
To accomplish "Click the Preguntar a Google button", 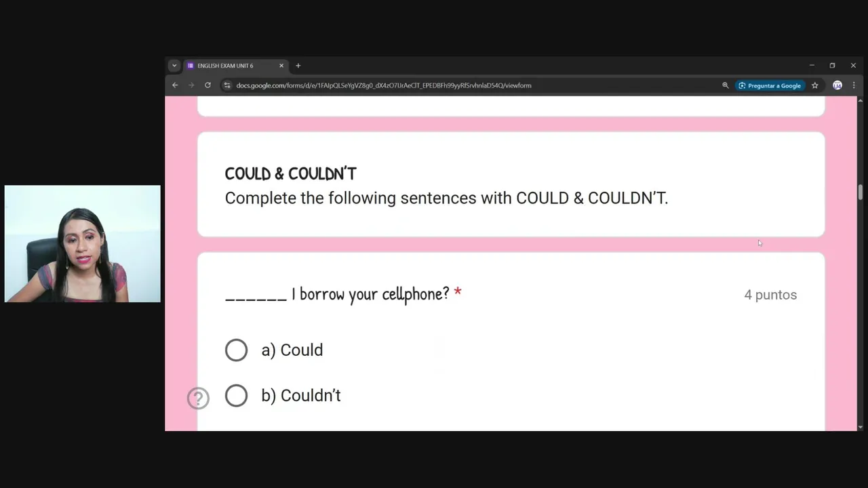I will (770, 85).
